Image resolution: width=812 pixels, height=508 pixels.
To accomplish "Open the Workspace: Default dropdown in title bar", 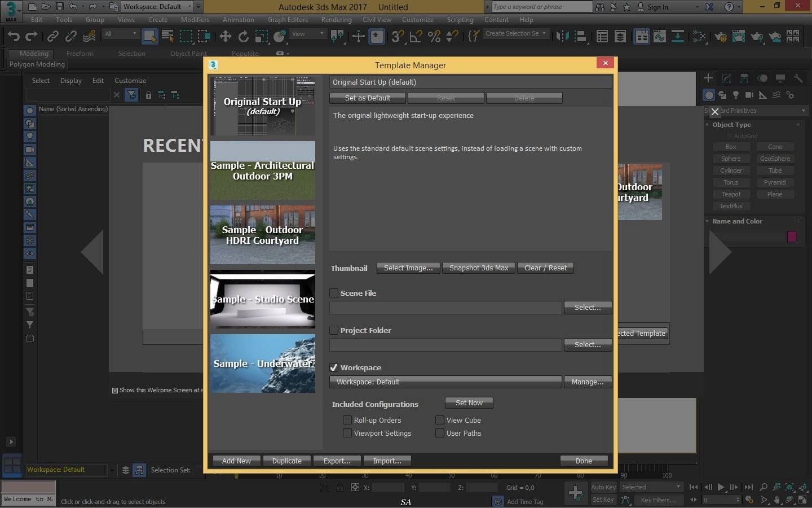I will [157, 7].
